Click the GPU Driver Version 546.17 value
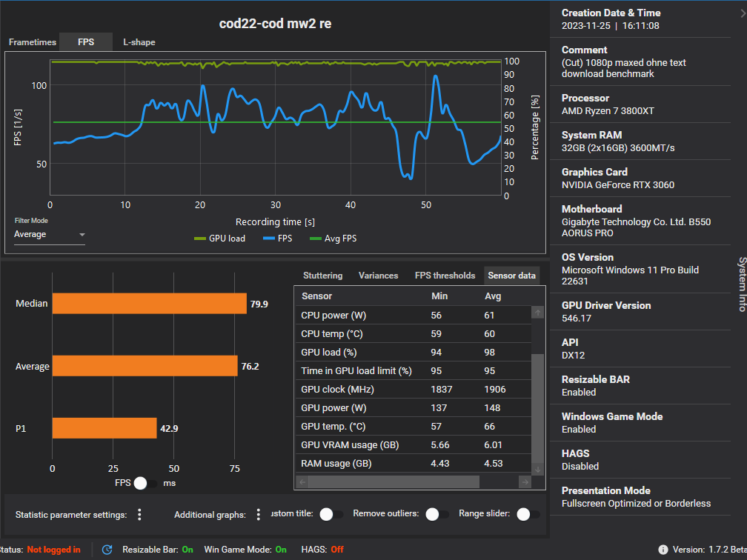The height and width of the screenshot is (560, 747). (x=577, y=318)
